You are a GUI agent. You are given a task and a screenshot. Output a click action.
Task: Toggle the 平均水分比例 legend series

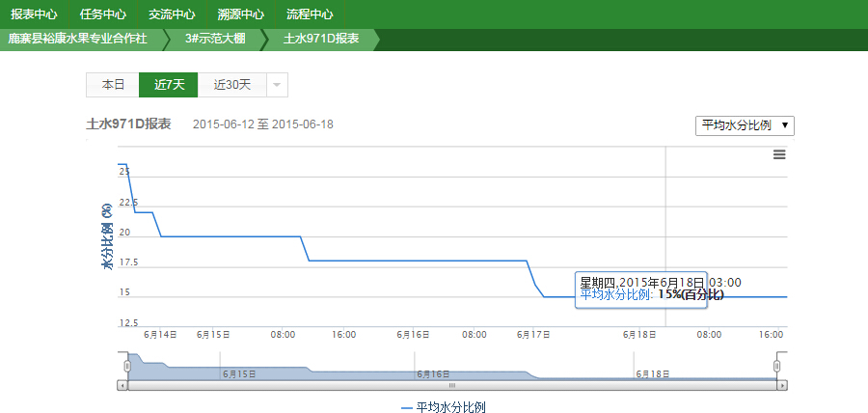point(444,407)
